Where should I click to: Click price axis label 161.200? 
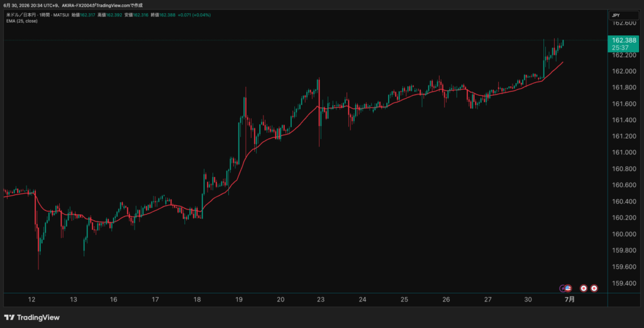point(624,137)
